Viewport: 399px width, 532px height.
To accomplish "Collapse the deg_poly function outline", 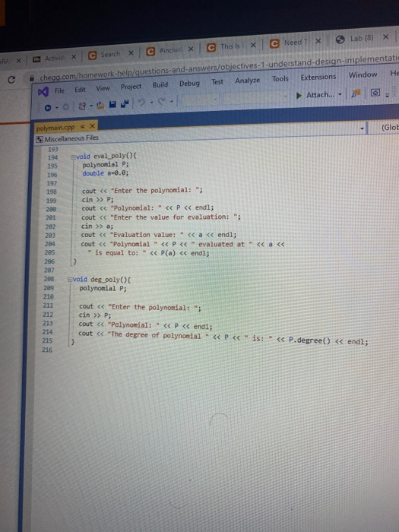I will 70,280.
